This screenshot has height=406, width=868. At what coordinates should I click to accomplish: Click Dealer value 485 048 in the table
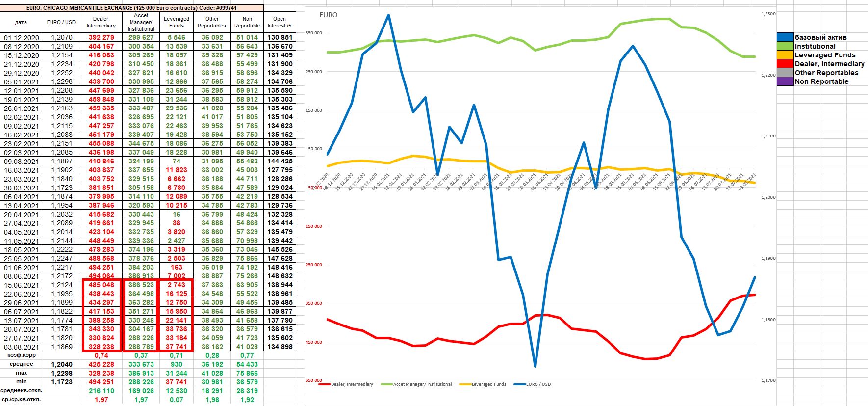click(x=101, y=285)
